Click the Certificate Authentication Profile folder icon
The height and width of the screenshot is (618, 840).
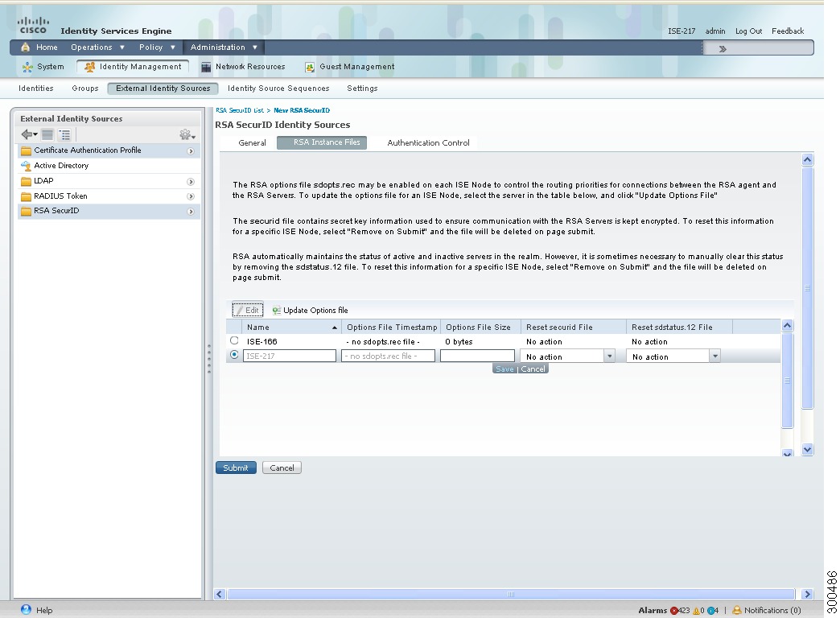[26, 150]
